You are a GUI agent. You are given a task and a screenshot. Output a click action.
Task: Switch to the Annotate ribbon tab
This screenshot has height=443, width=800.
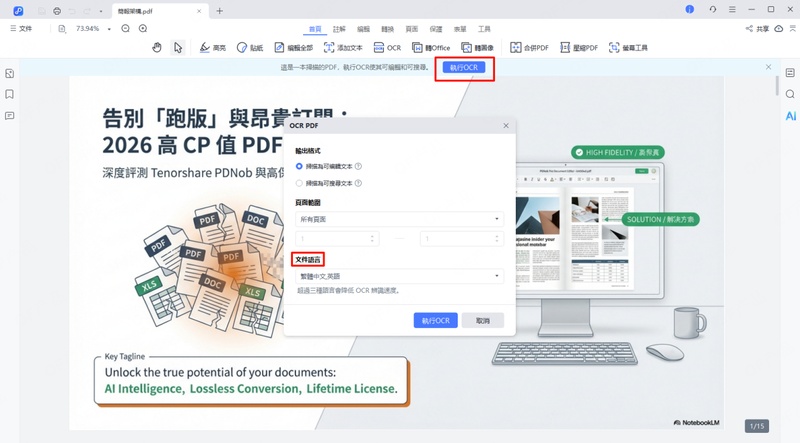point(339,29)
